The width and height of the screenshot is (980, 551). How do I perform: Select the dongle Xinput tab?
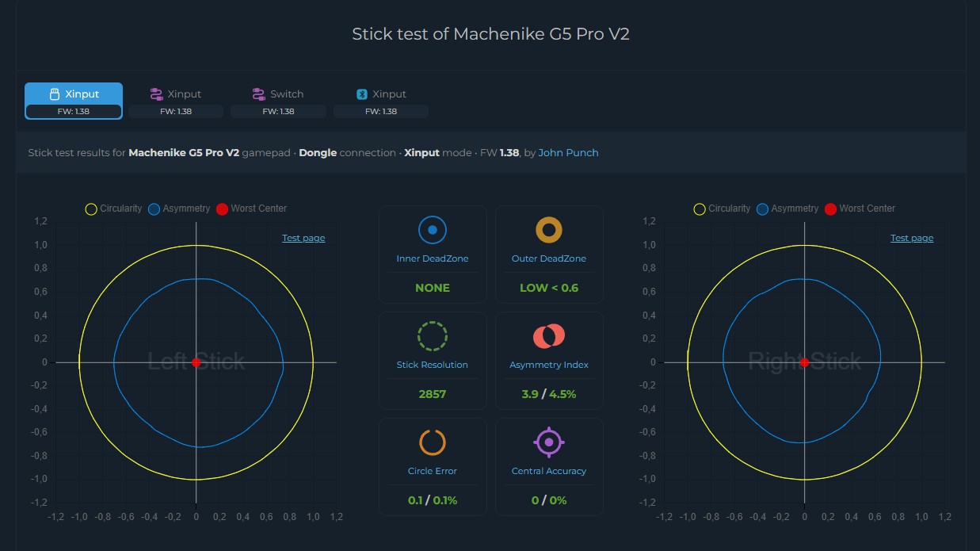(74, 101)
